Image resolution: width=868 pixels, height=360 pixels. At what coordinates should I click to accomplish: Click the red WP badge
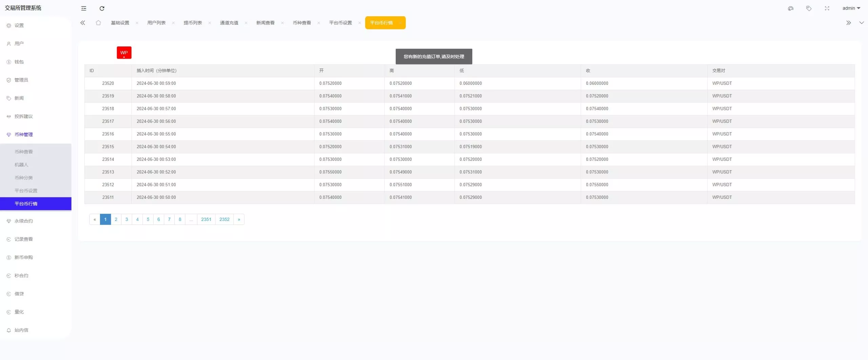tap(124, 53)
